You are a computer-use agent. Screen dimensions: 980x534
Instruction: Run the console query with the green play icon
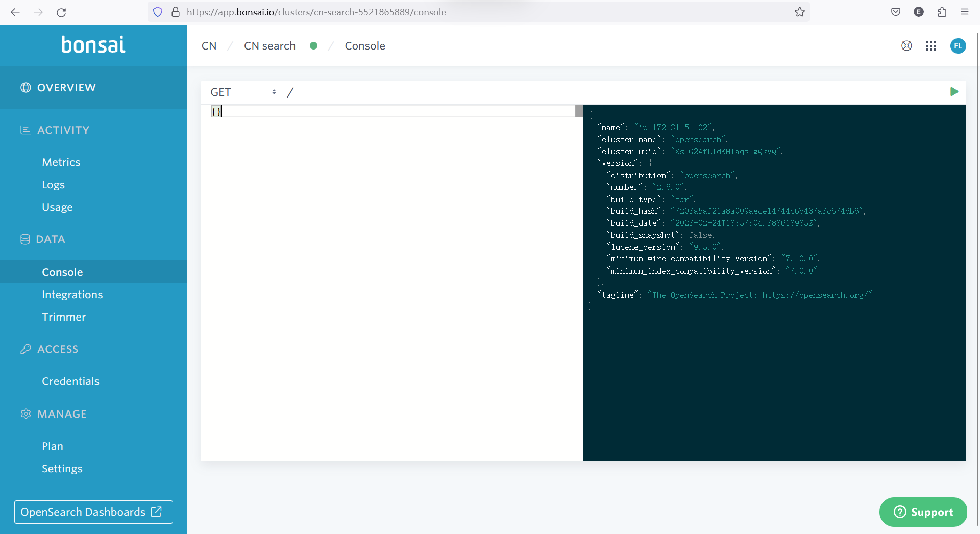(x=954, y=92)
